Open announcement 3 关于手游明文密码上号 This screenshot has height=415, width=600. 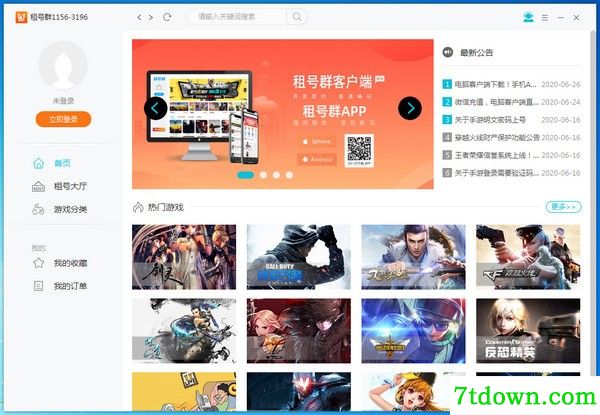pyautogui.click(x=511, y=120)
